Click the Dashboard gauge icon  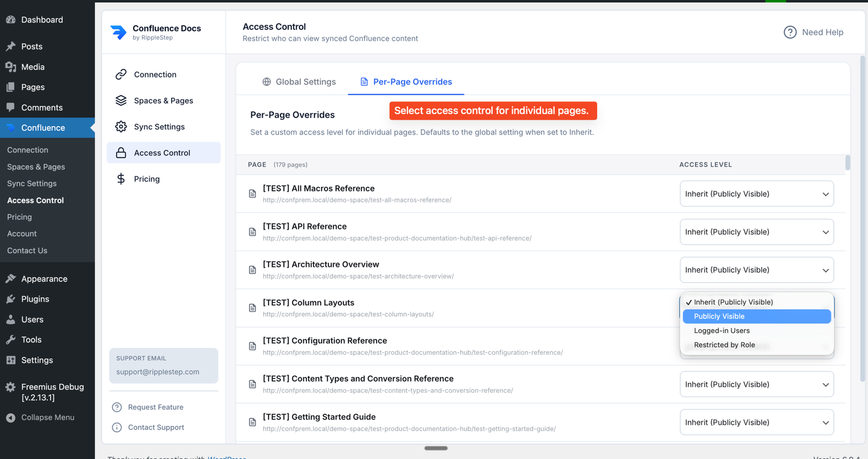pos(10,20)
